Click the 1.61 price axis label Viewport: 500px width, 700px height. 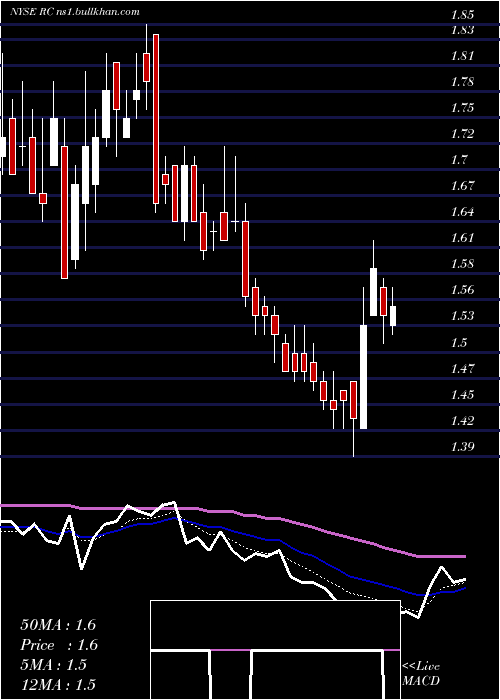(462, 238)
